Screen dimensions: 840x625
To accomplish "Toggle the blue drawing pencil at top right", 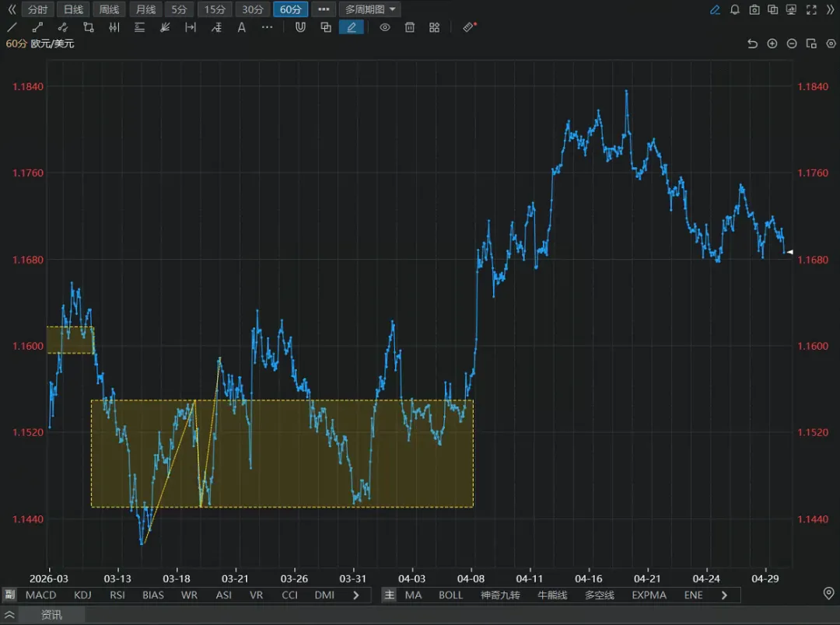I will [x=715, y=9].
